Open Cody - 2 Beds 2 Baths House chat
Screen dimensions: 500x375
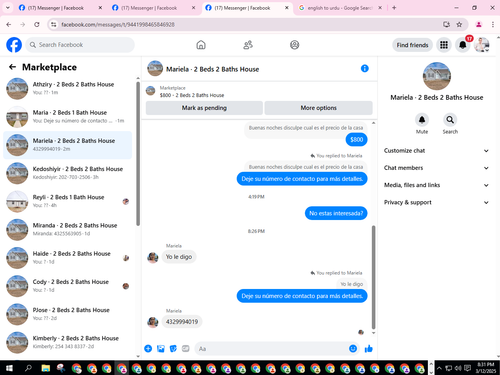click(68, 286)
